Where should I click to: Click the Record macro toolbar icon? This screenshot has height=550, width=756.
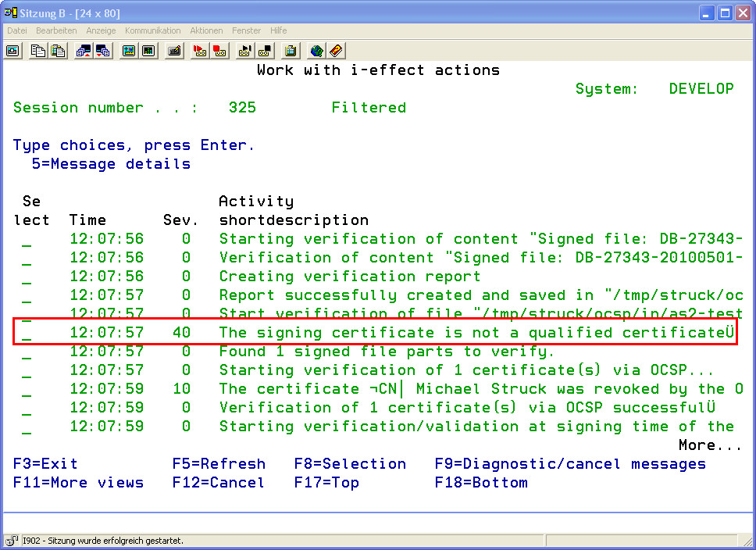(200, 51)
